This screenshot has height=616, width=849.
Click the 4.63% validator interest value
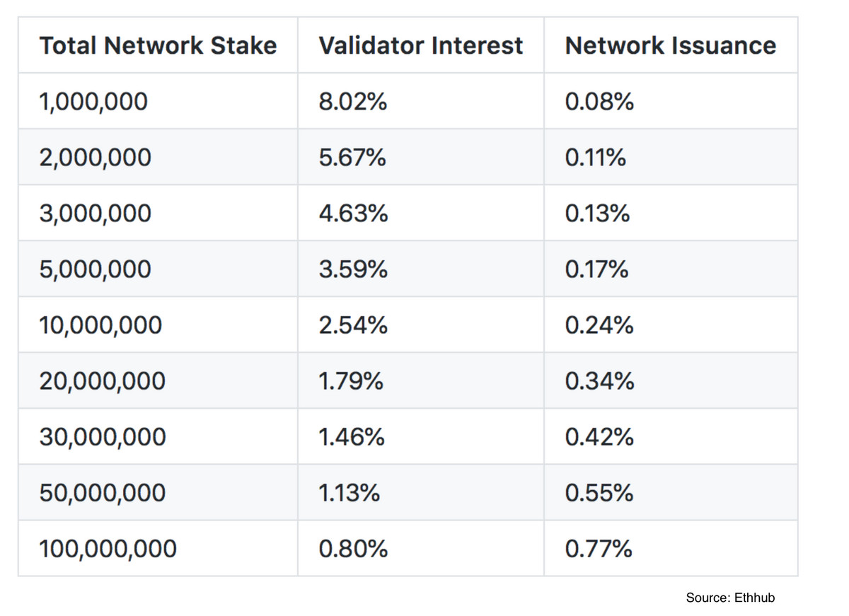point(353,214)
